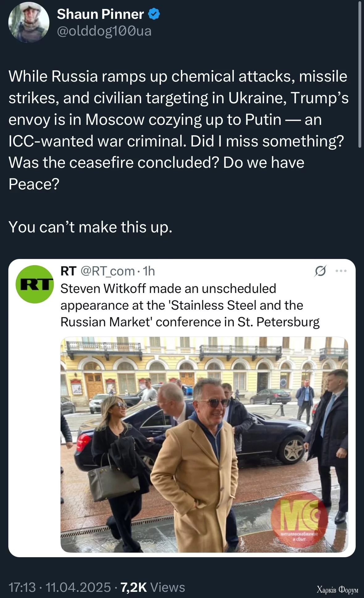The image size is (364, 598).
Task: Click the vertical scrollbar on right edge
Action: tap(360, 74)
